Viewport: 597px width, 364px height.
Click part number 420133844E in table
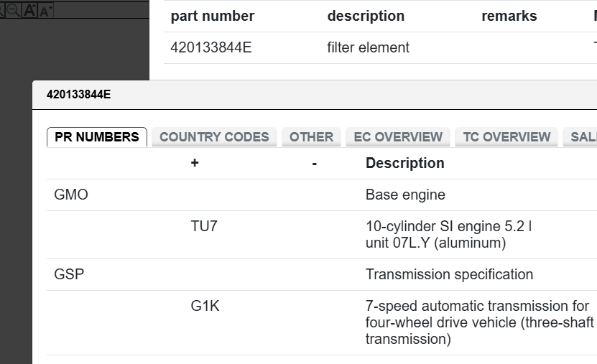[211, 48]
